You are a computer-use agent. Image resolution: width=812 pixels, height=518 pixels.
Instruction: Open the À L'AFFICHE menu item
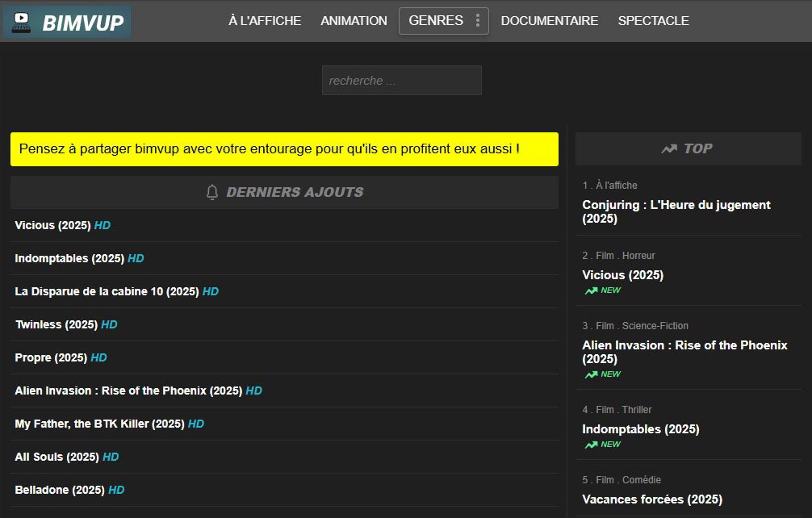point(264,21)
